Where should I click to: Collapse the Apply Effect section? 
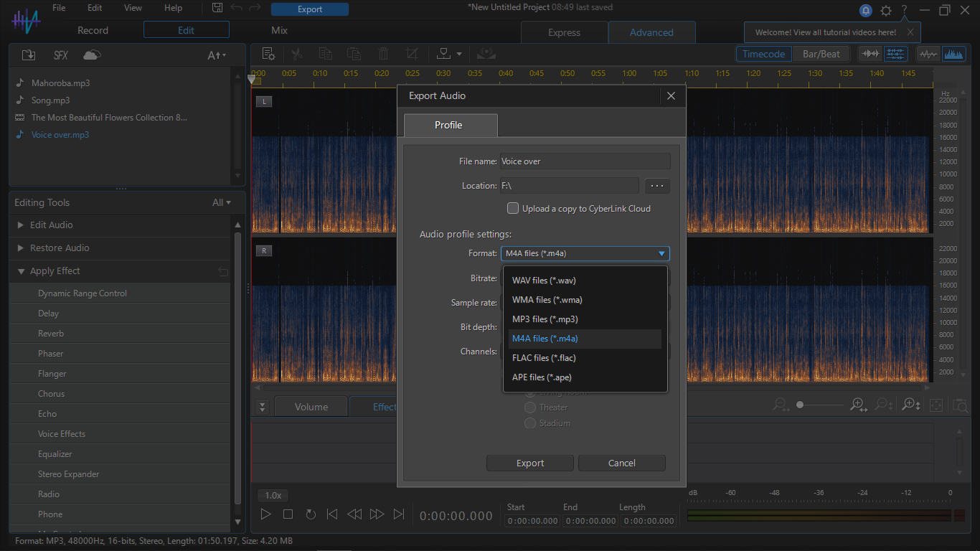tap(21, 271)
